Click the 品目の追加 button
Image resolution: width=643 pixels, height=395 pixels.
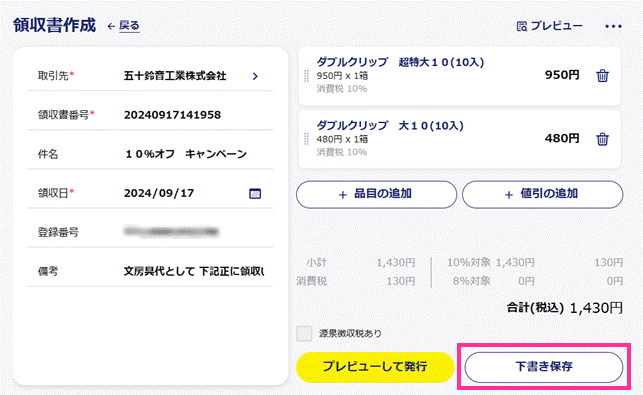(376, 194)
